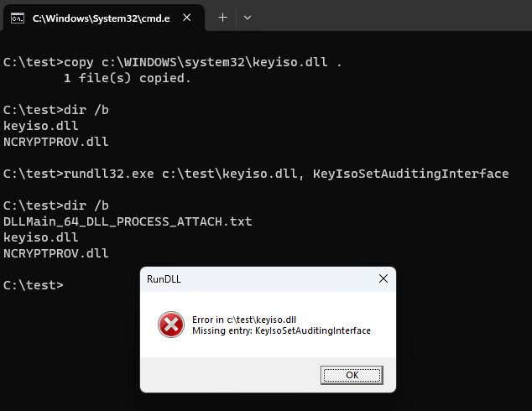Click the cmd icon in the tab
The image size is (532, 411).
click(18, 18)
